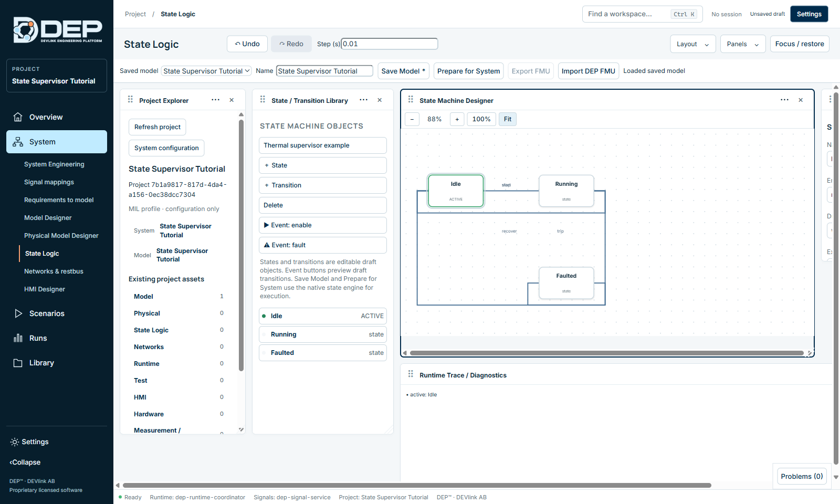Grab the Project Explorer drag handle
Viewport: 840px width, 504px height.
click(130, 99)
